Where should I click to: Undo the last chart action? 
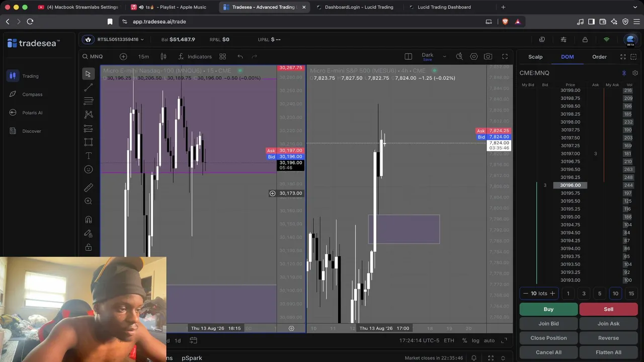[240, 56]
